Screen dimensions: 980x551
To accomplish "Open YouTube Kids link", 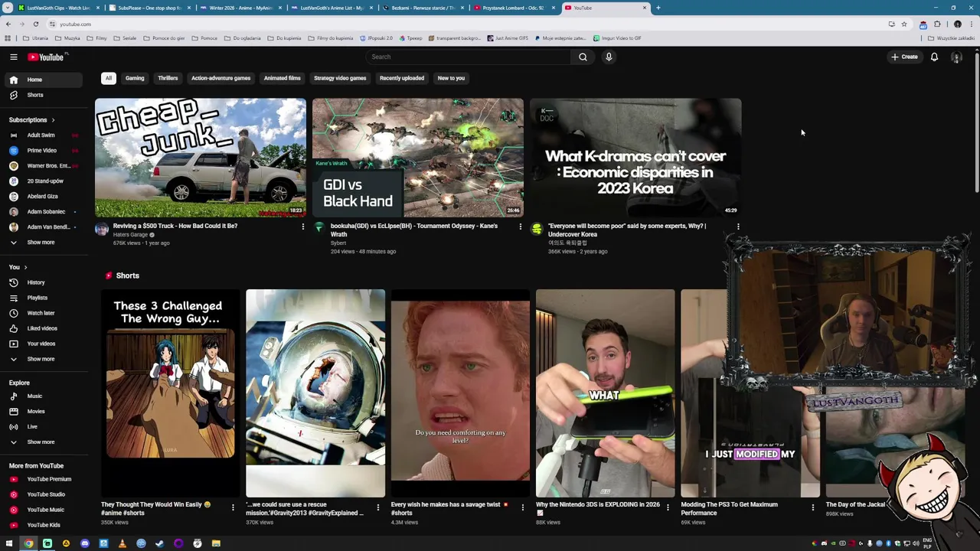I will (44, 525).
